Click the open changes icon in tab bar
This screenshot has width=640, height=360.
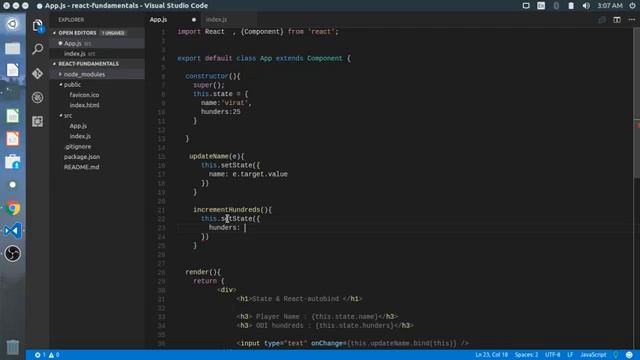click(x=602, y=20)
